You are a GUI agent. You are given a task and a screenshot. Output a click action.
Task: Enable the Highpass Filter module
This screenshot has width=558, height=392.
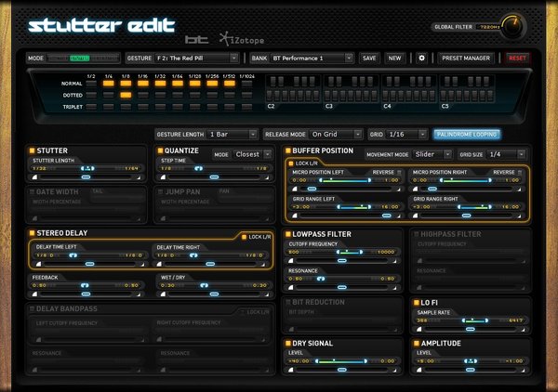point(416,234)
